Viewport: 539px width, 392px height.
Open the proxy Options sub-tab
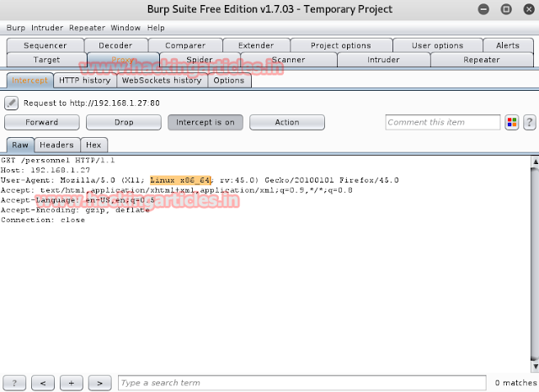tap(229, 80)
